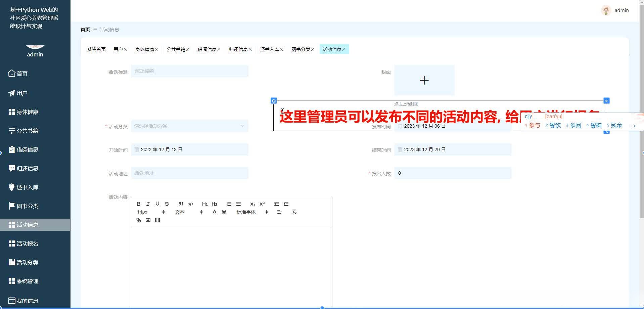Switch to the 图书分类 tab
The width and height of the screenshot is (644, 309).
click(301, 49)
